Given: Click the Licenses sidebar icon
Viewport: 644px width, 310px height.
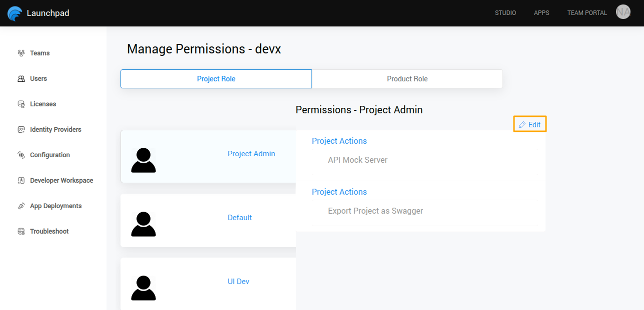Looking at the screenshot, I should click(x=21, y=104).
